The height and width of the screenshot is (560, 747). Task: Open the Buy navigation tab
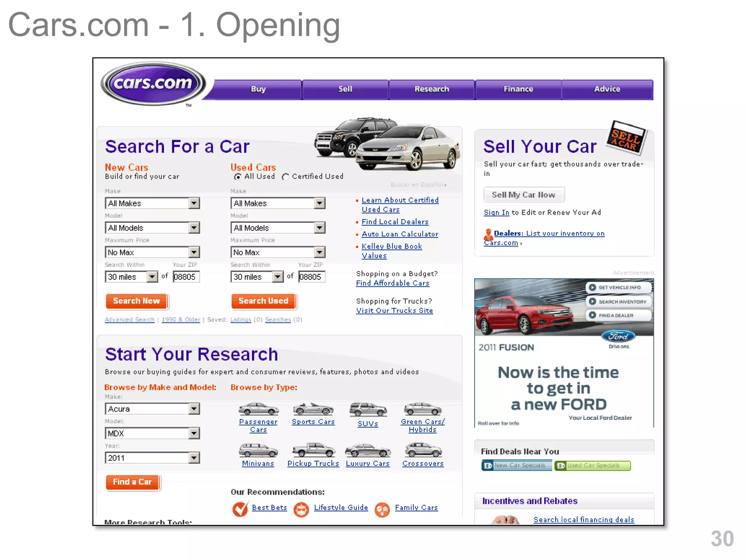click(258, 89)
